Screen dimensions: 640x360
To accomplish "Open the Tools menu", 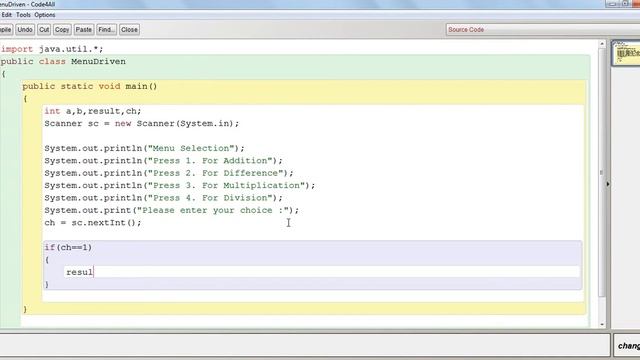I will pos(23,15).
